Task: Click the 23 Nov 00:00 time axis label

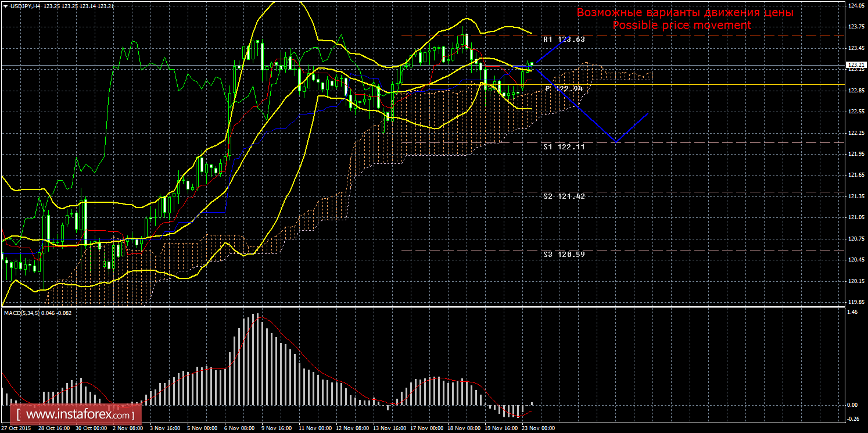Action: (539, 428)
